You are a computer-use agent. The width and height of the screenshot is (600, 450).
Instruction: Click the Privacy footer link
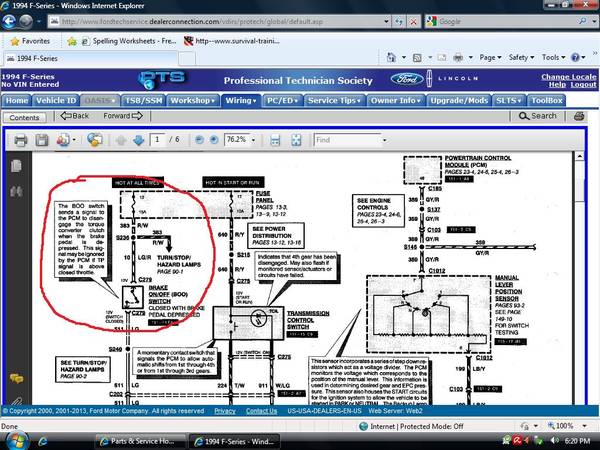(x=225, y=411)
